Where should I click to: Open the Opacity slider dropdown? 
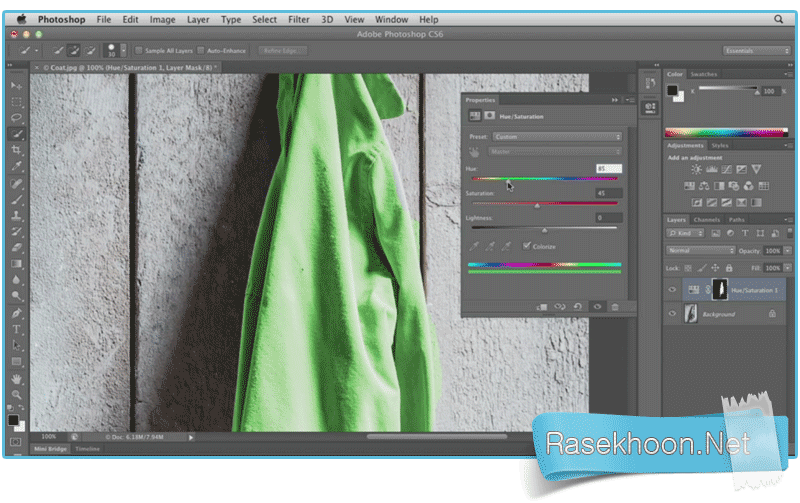tap(788, 250)
